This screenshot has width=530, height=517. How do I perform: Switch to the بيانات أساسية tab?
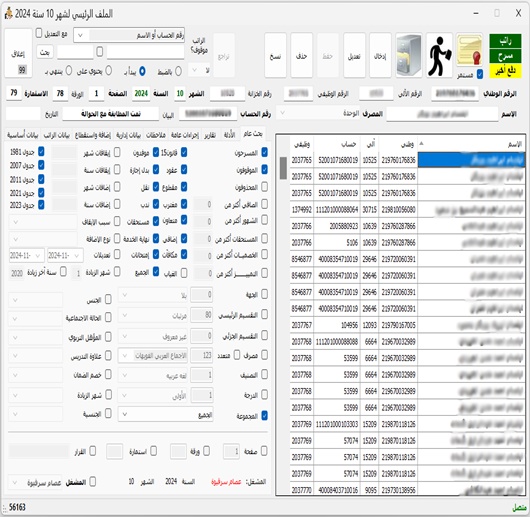23,136
